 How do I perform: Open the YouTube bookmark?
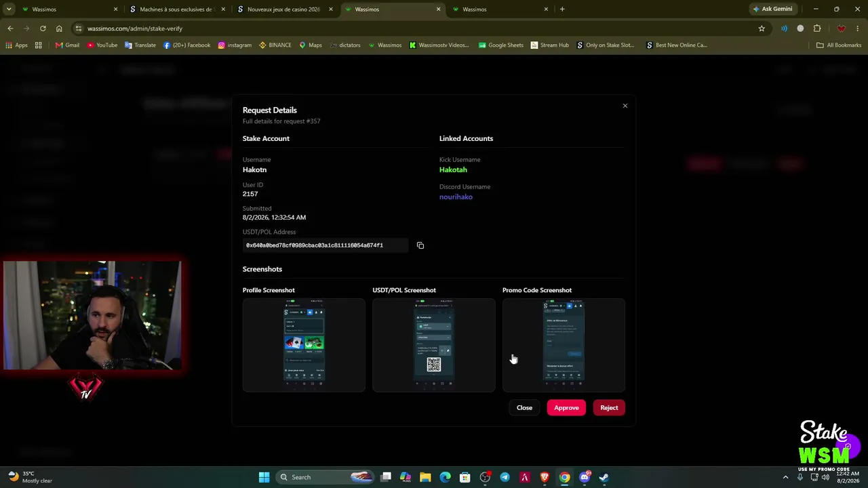coord(102,45)
